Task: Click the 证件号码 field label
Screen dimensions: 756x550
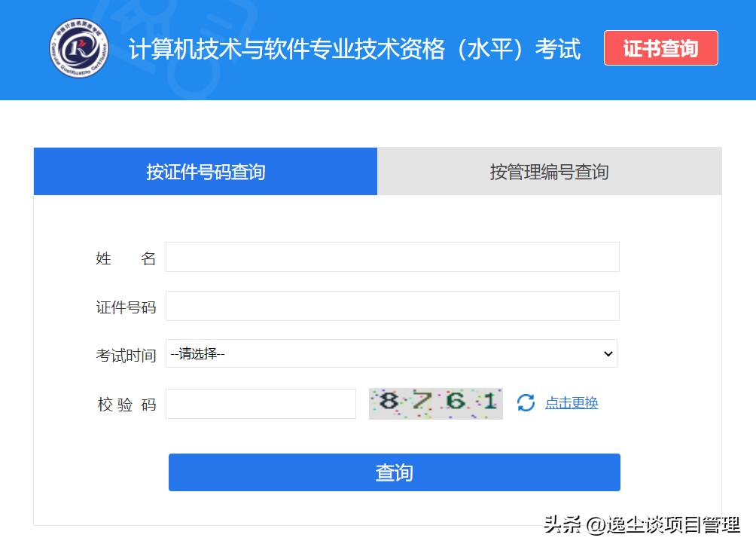Action: coord(126,306)
